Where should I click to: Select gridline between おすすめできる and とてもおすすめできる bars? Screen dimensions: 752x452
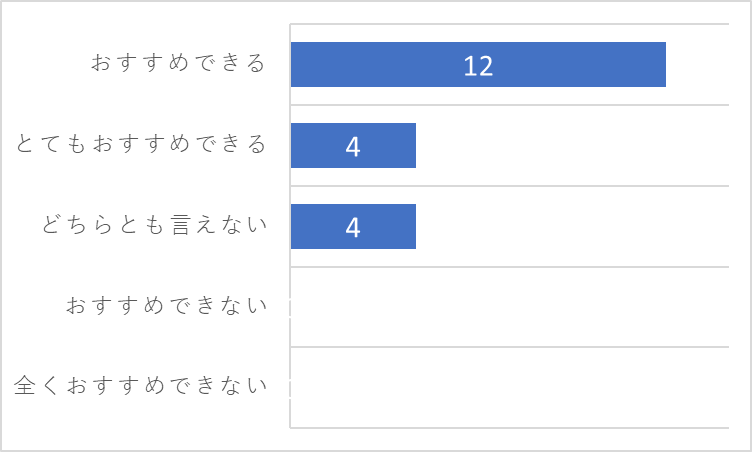(509, 105)
